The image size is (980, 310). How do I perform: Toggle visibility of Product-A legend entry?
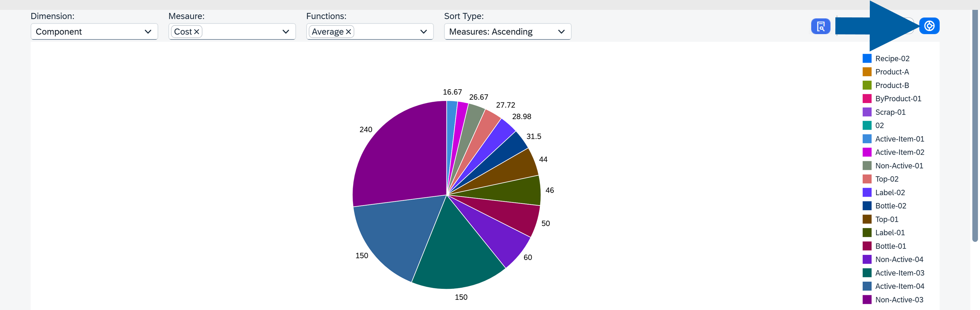tap(893, 71)
